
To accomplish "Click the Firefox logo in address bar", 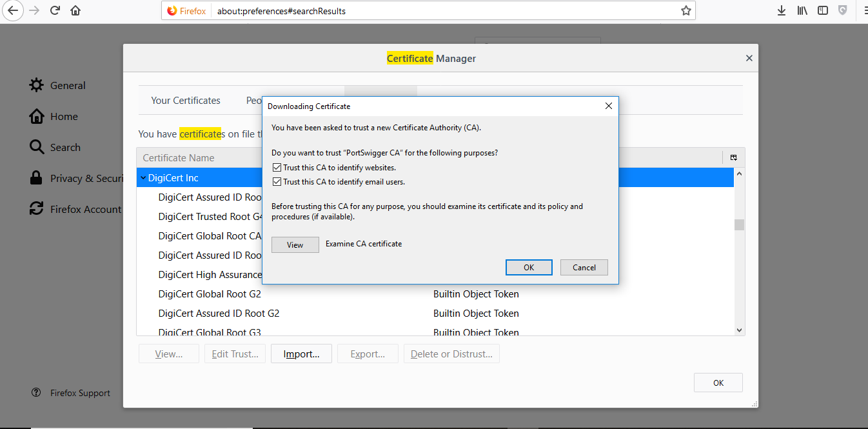I will tap(172, 10).
